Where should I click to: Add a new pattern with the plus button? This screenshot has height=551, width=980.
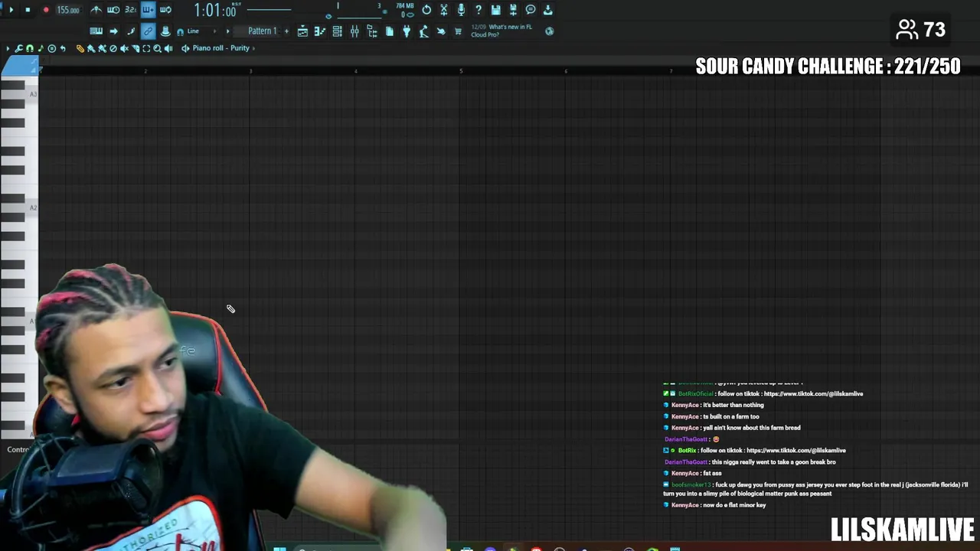pyautogui.click(x=286, y=31)
